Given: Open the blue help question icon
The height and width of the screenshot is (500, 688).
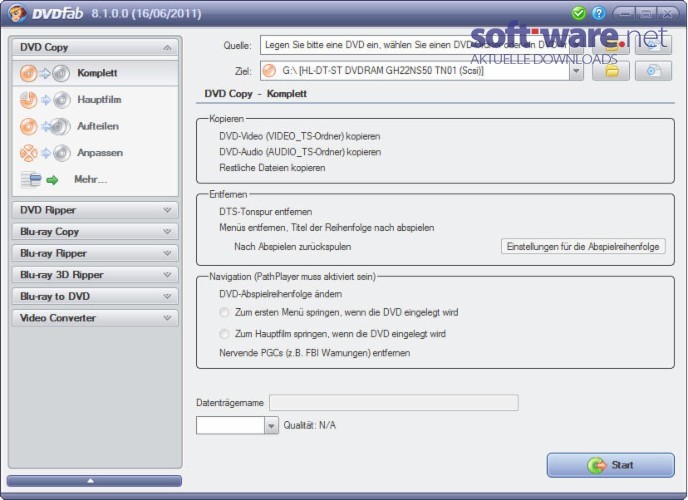Looking at the screenshot, I should pyautogui.click(x=598, y=13).
